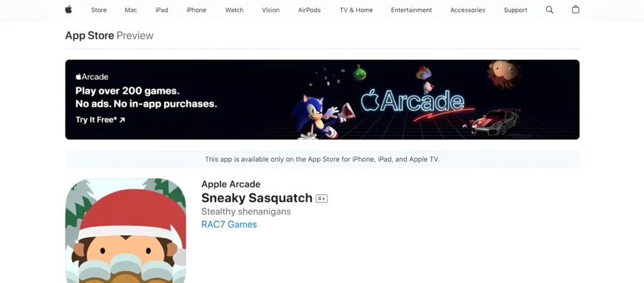Image resolution: width=644 pixels, height=283 pixels.
Task: Open the Mac menu
Action: 131,10
